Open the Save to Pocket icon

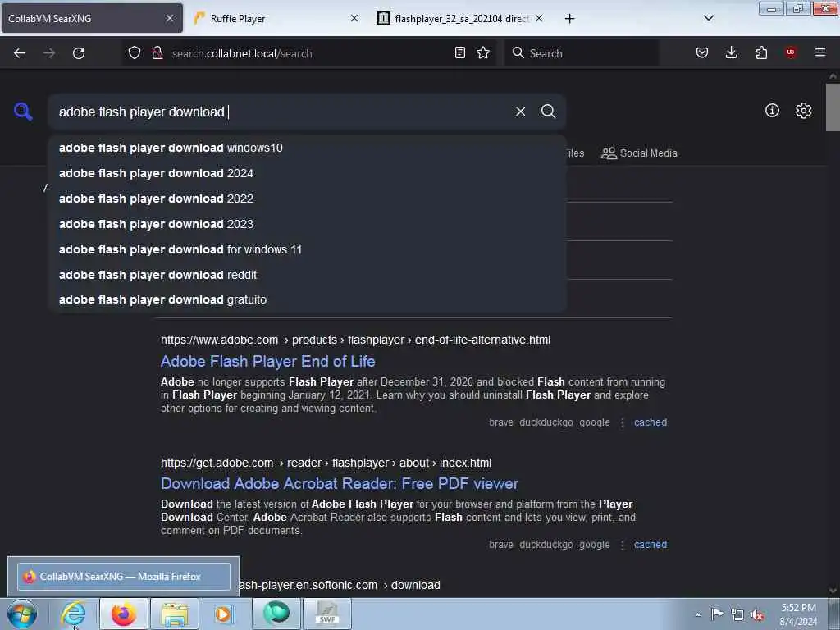tap(702, 52)
